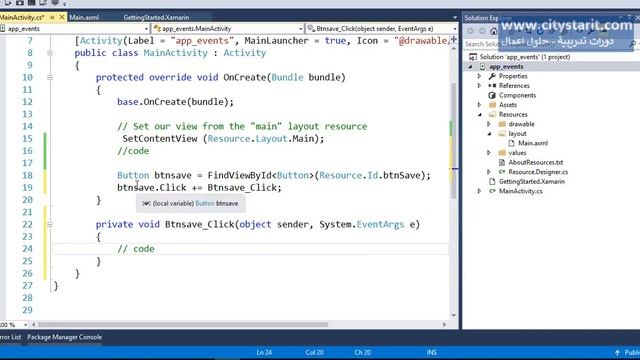Viewport: 640px width, 360px height.
Task: Click 'Ch 20' in status bar
Action: 362,353
